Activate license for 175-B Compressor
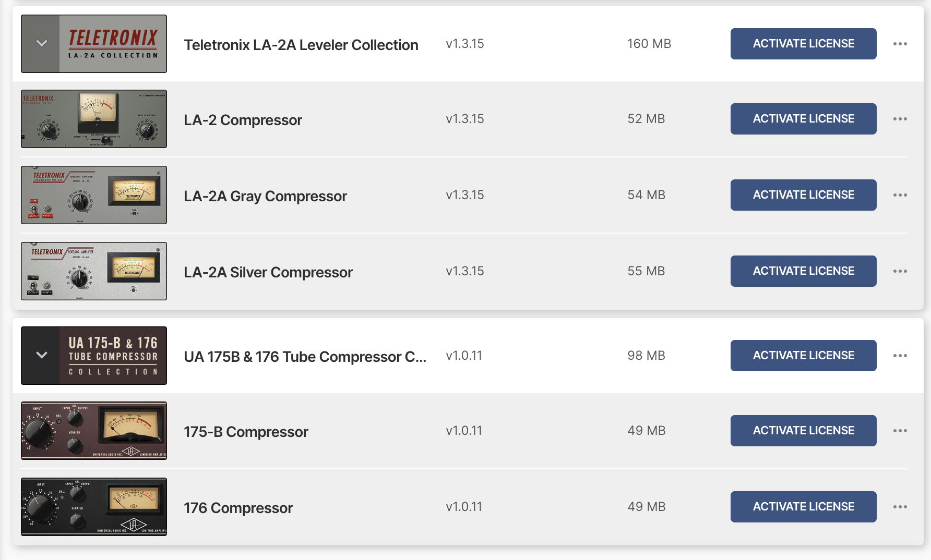 (803, 431)
